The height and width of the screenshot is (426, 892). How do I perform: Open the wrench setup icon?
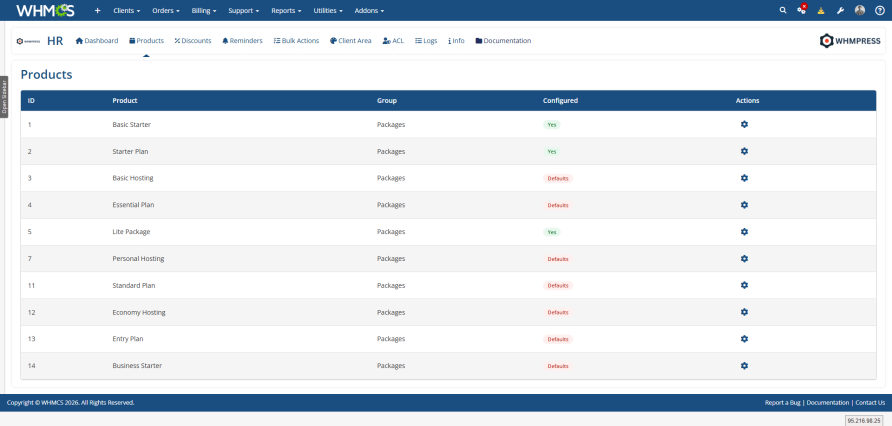[840, 10]
